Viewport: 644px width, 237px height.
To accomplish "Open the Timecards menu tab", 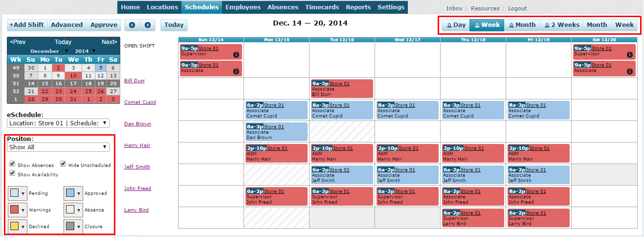I will (x=321, y=7).
